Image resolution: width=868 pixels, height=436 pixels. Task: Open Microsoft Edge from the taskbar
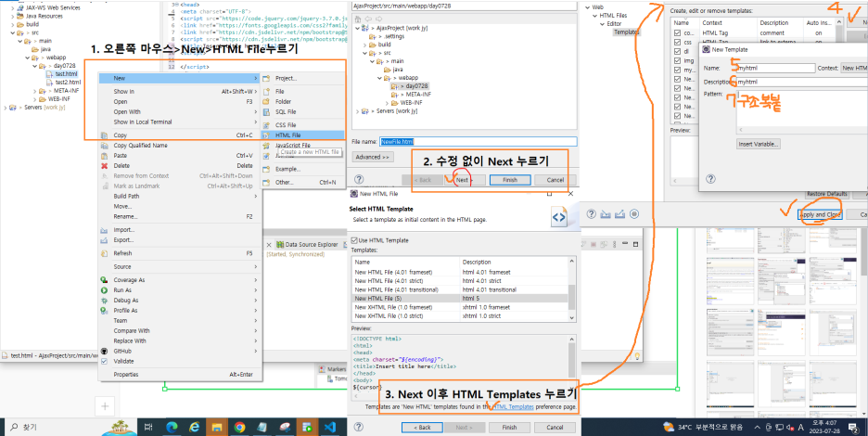pyautogui.click(x=172, y=427)
